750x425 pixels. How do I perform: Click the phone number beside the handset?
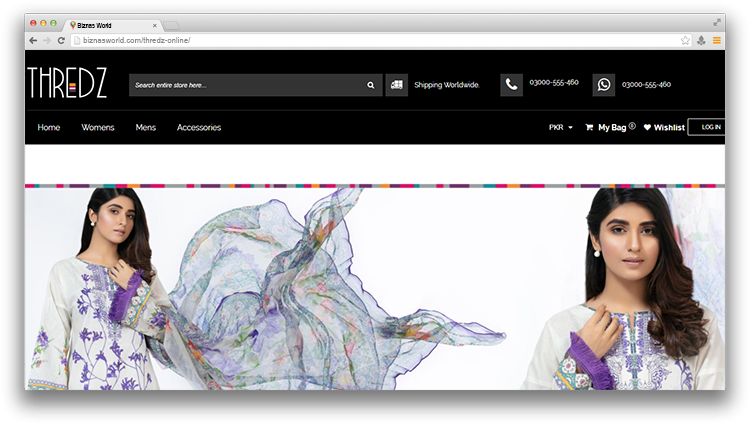[554, 82]
